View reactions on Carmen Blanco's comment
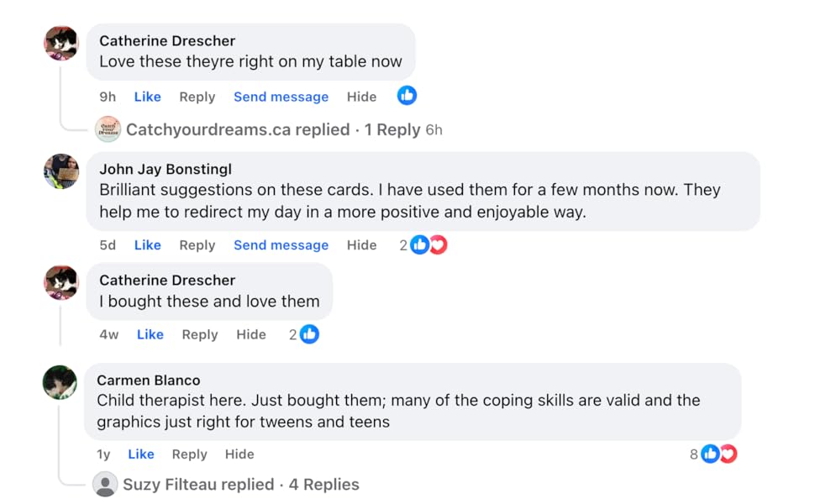The image size is (815, 504). tap(718, 454)
